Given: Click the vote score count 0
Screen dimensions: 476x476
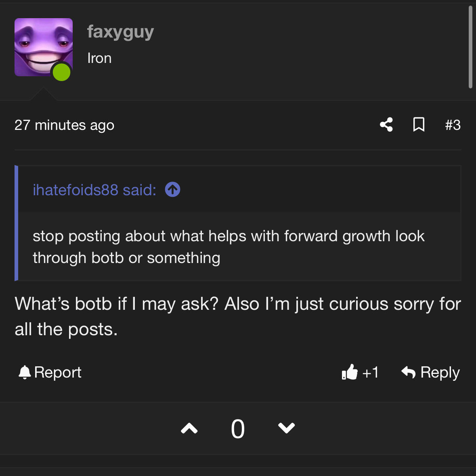Looking at the screenshot, I should tap(238, 429).
